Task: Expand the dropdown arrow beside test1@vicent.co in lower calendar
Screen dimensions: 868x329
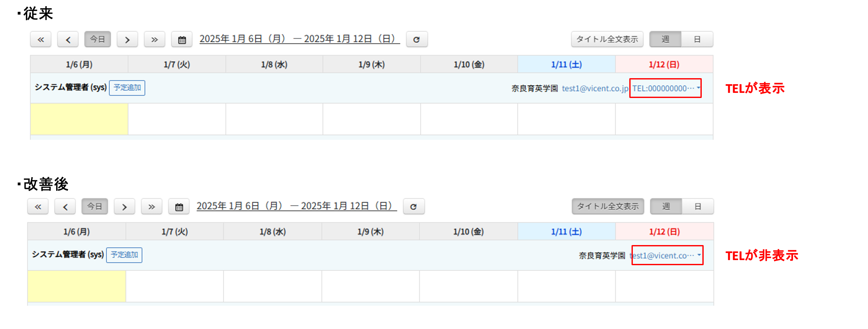Action: pyautogui.click(x=699, y=255)
